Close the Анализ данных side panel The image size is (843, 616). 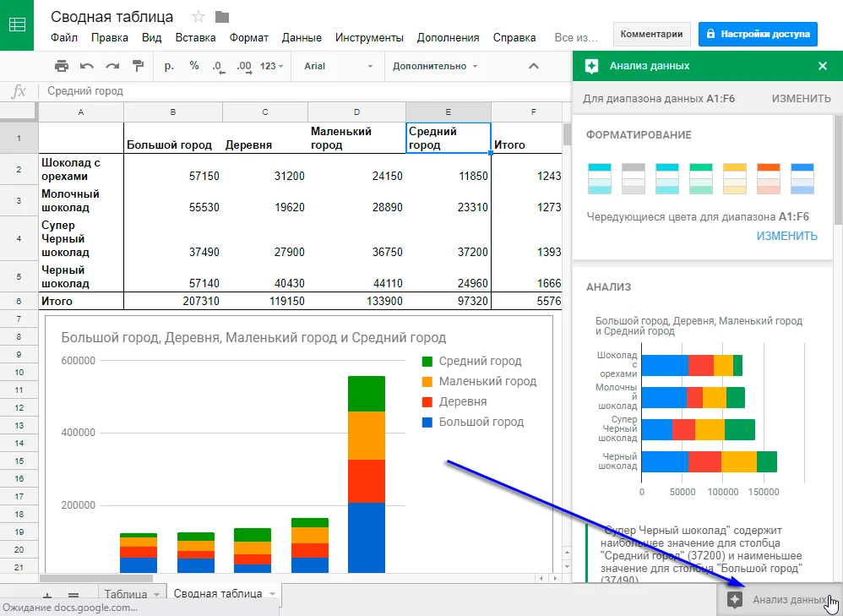point(822,66)
